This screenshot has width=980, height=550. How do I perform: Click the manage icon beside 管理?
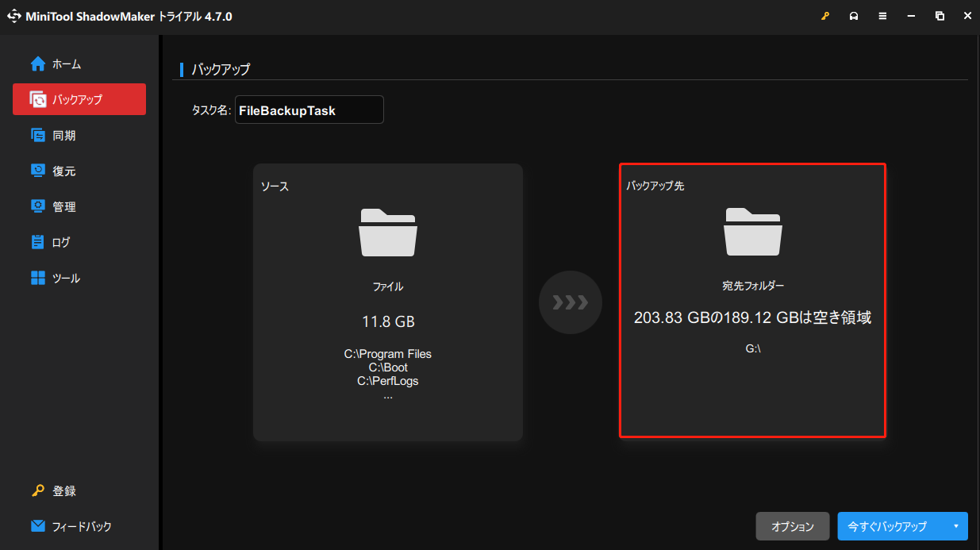point(38,207)
